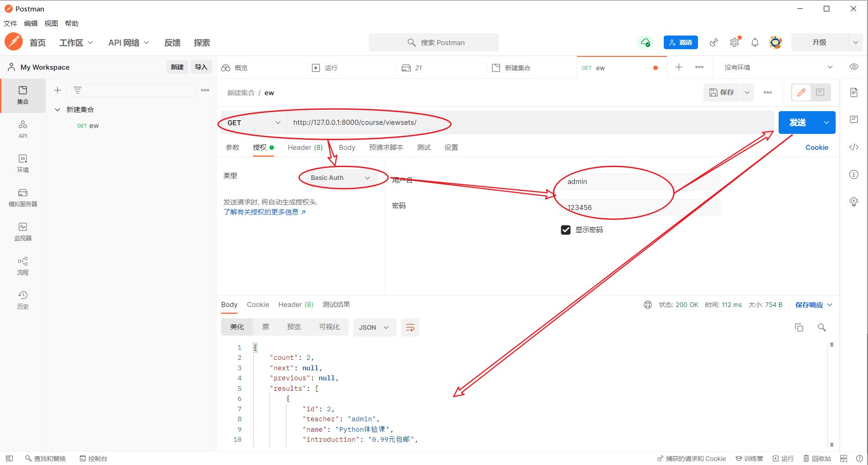Click the filter icon in the collection search bar
Image resolution: width=868 pixels, height=465 pixels.
[77, 90]
